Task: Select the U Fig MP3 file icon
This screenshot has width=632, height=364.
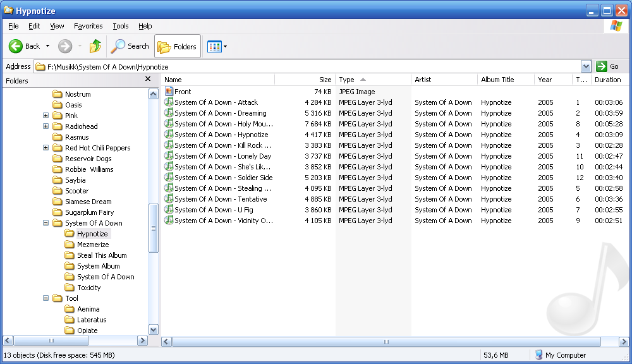Action: (x=169, y=209)
